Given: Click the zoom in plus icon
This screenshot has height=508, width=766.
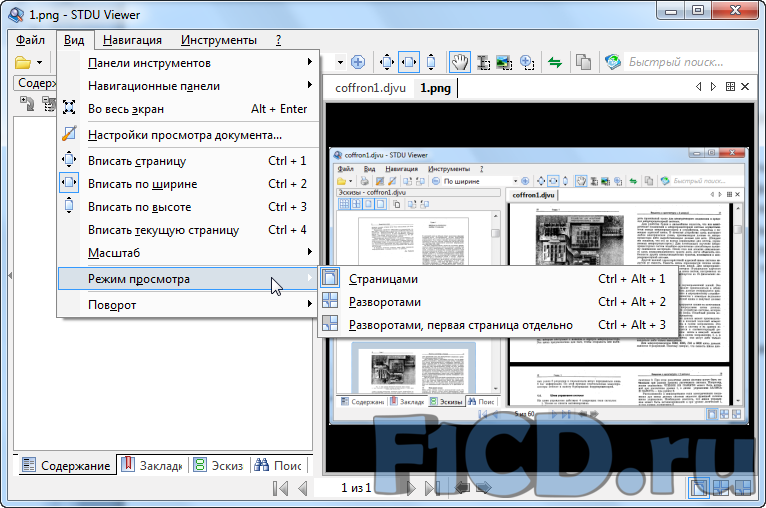Looking at the screenshot, I should coord(358,63).
